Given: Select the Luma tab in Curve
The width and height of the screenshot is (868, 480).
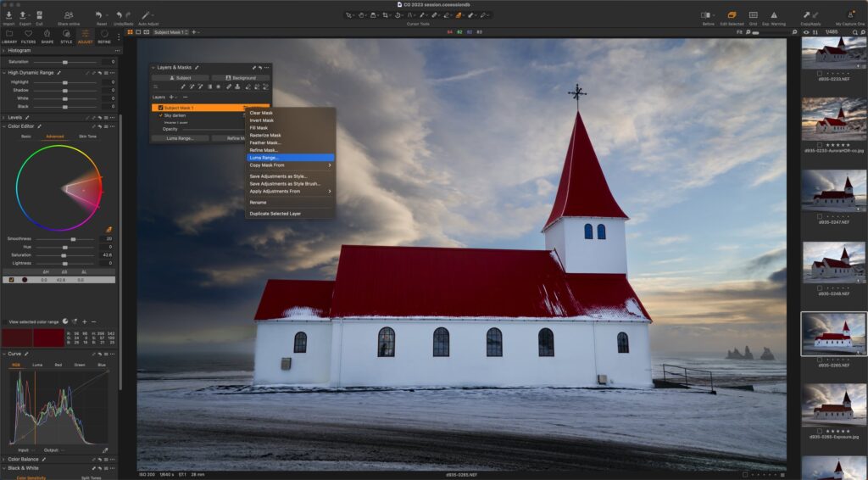Looking at the screenshot, I should click(x=37, y=365).
